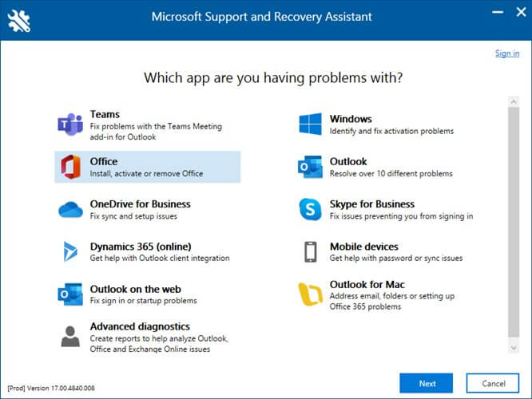Click the Teams app icon
The image size is (532, 399).
tap(70, 124)
